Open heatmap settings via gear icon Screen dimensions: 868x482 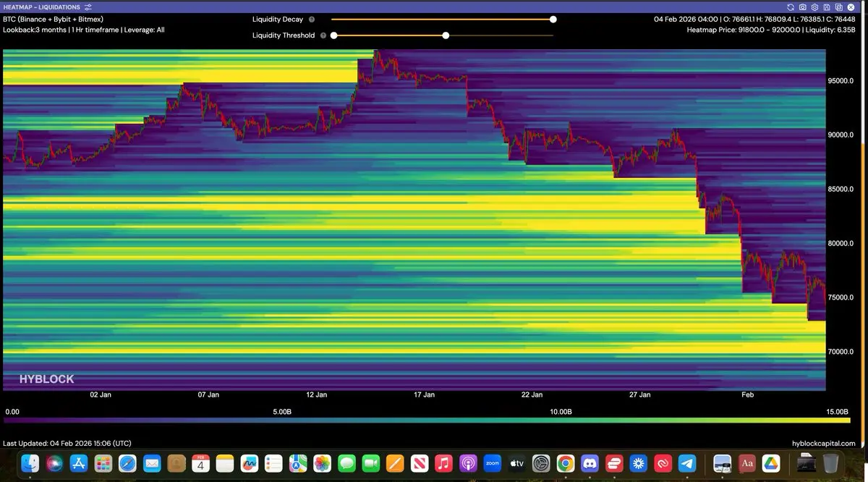[x=814, y=7]
